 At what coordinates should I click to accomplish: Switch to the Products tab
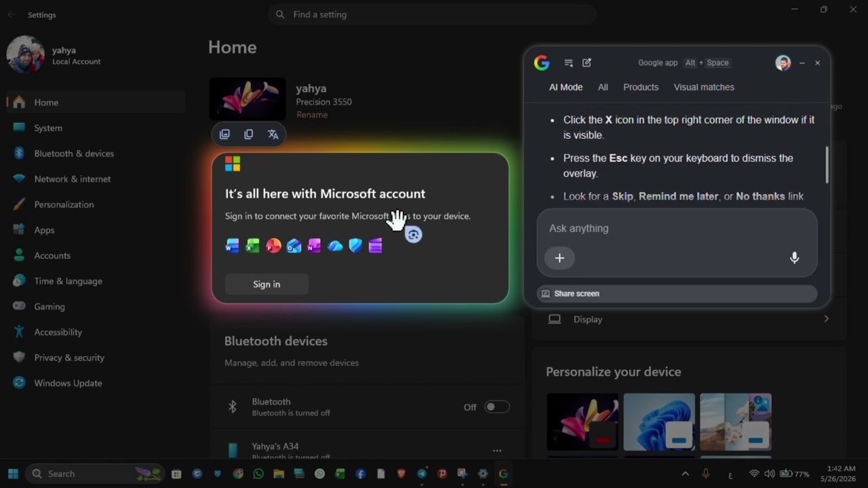coord(641,87)
